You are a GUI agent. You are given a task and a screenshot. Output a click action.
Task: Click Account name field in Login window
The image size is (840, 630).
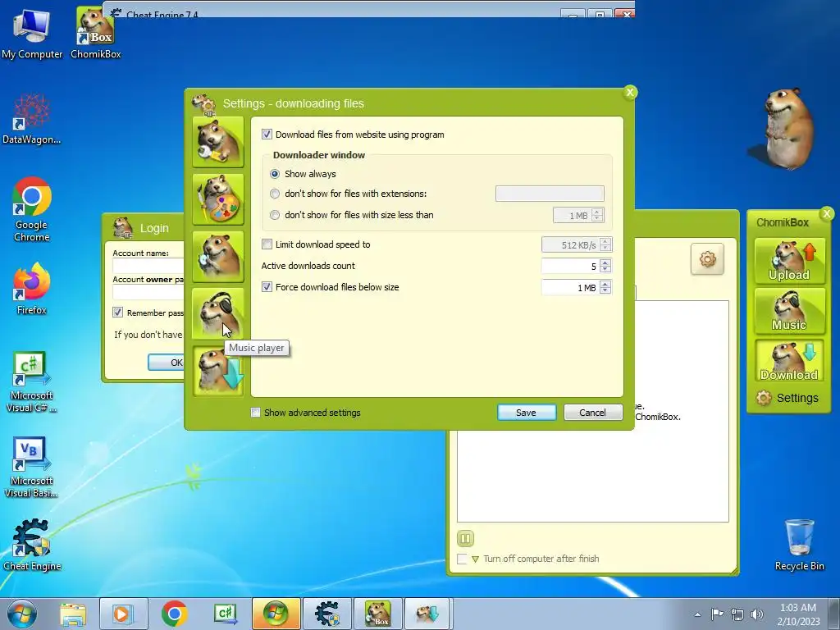(148, 266)
